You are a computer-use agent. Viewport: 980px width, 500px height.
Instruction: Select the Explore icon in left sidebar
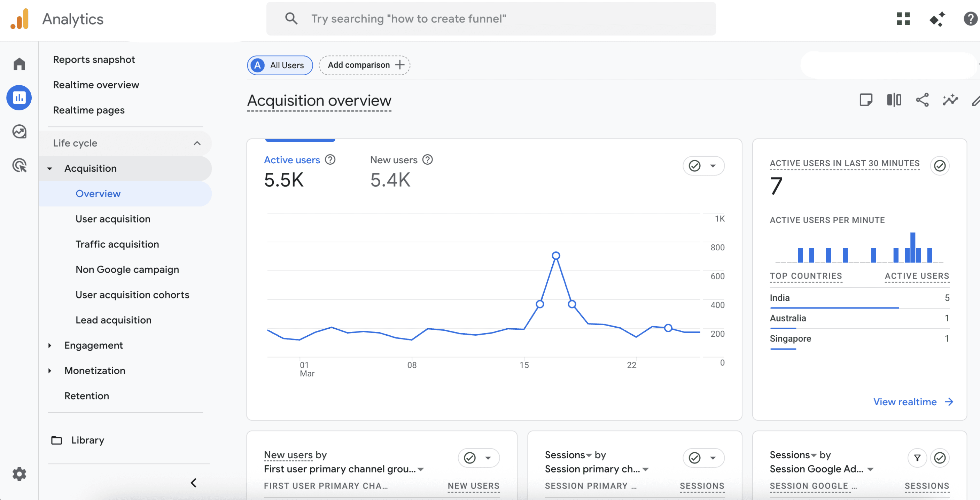[19, 131]
